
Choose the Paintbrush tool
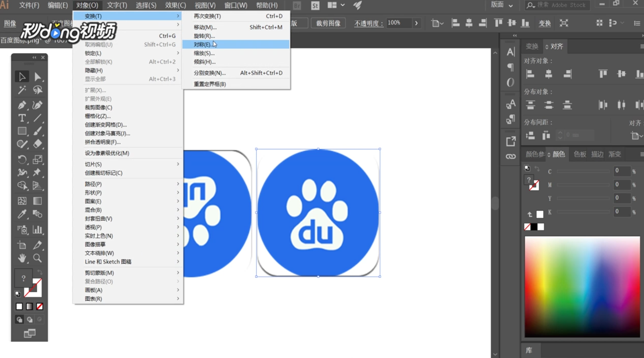38,131
